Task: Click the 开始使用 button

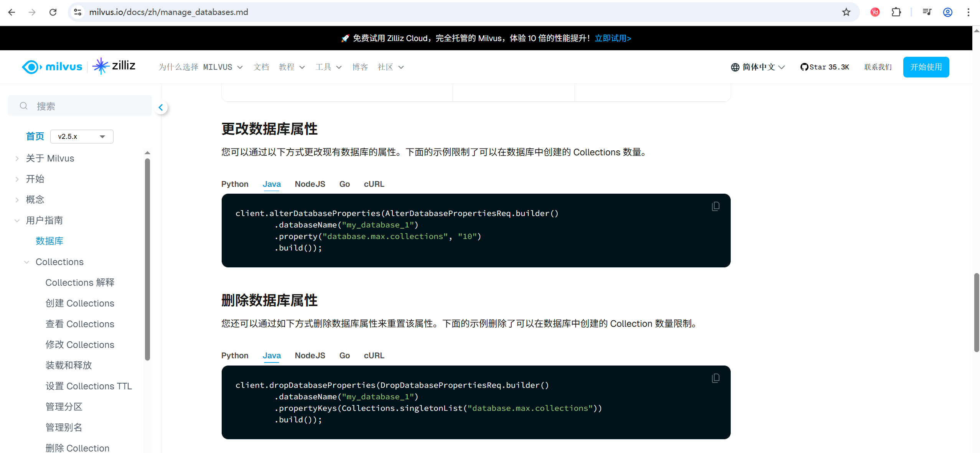Action: [926, 67]
